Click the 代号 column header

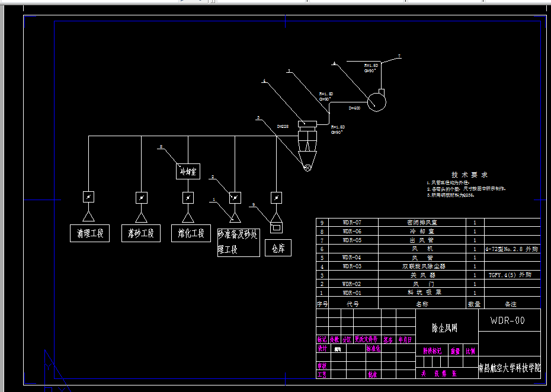[353, 304]
